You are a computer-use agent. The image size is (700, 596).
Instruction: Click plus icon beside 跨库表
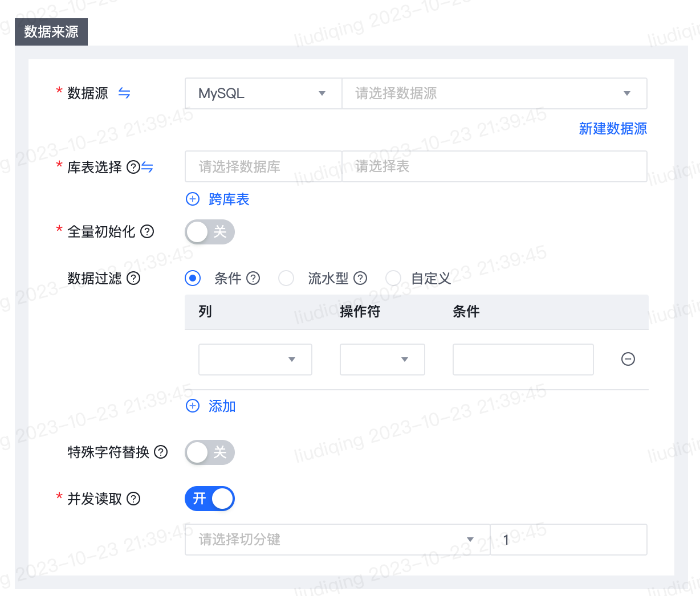(193, 199)
